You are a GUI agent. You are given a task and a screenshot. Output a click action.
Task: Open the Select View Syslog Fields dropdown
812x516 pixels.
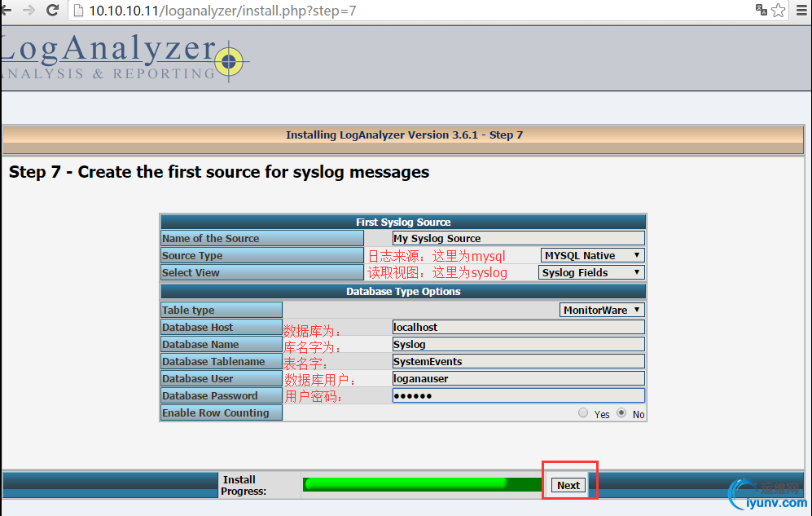[591, 272]
